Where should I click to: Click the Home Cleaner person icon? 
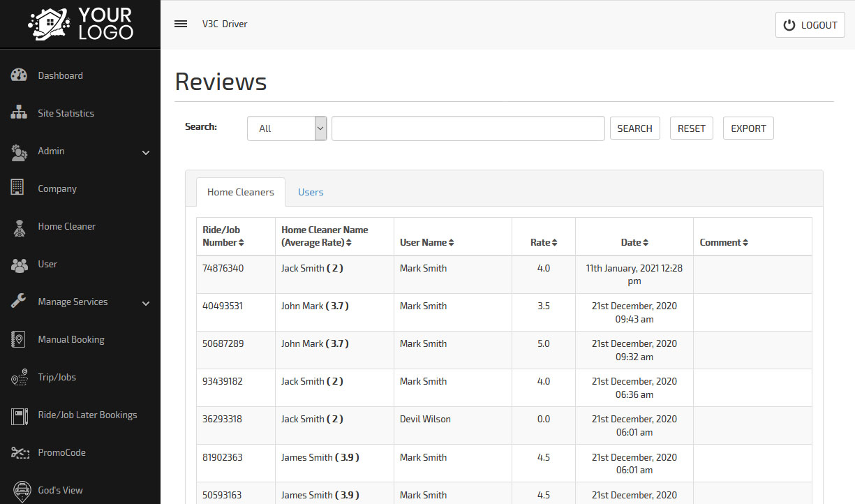(19, 227)
